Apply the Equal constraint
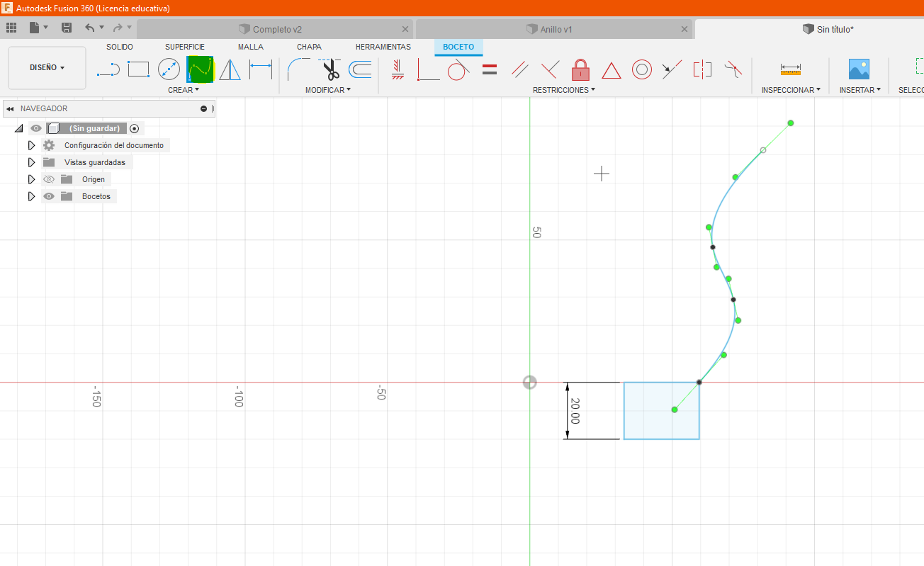The width and height of the screenshot is (924, 566). pos(489,69)
